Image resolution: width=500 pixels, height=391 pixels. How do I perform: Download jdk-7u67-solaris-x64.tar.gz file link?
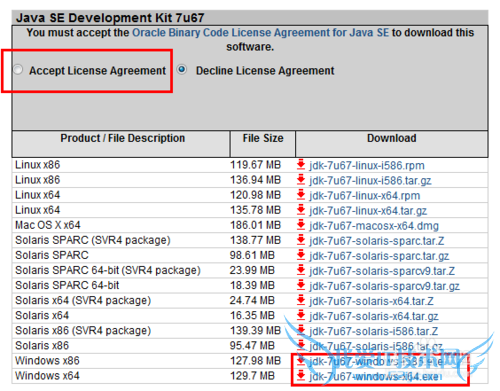pos(374,316)
